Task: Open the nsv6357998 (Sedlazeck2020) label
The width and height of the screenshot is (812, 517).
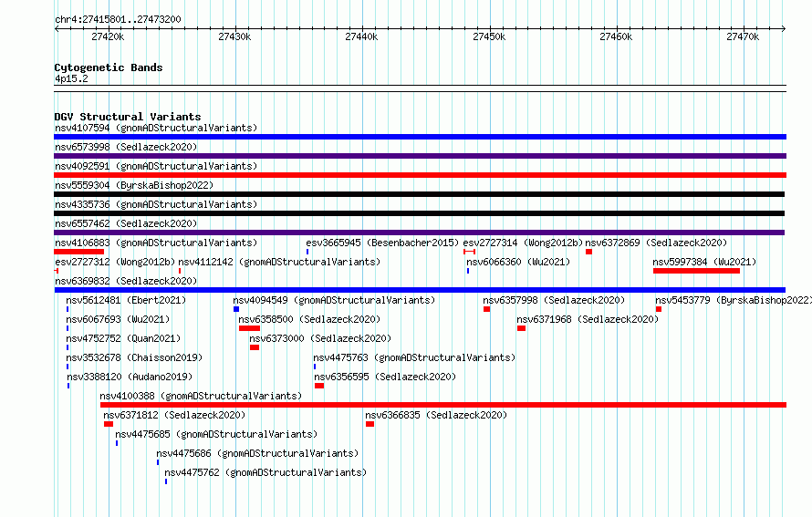Action: [x=554, y=300]
